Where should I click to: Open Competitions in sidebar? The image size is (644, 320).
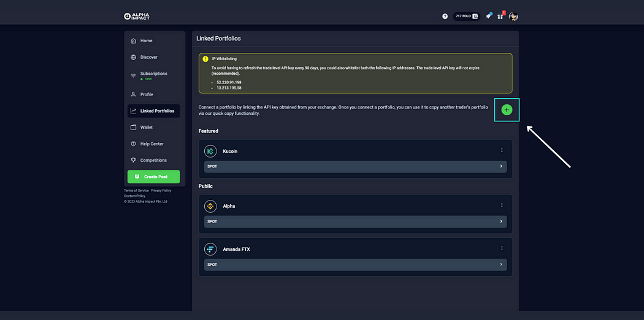(153, 161)
